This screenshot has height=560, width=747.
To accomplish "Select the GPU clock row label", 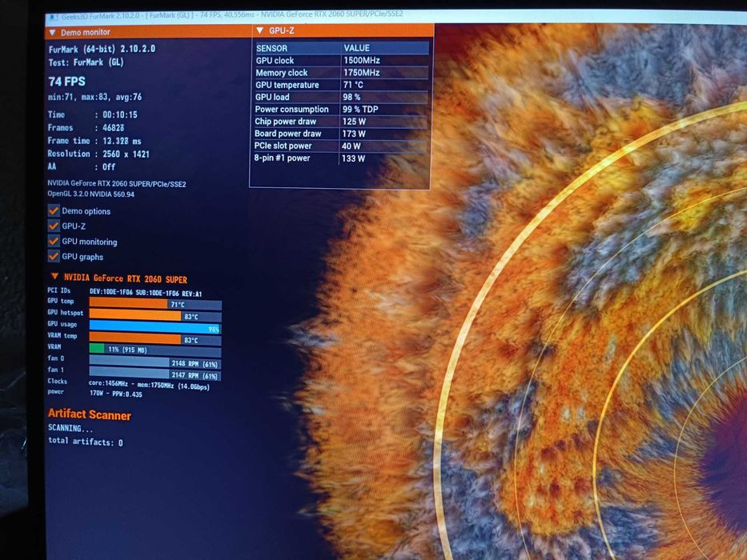I will tap(275, 61).
